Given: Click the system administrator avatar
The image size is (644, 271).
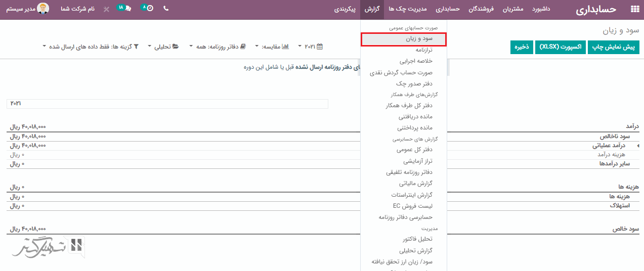Looking at the screenshot, I should pyautogui.click(x=44, y=9).
